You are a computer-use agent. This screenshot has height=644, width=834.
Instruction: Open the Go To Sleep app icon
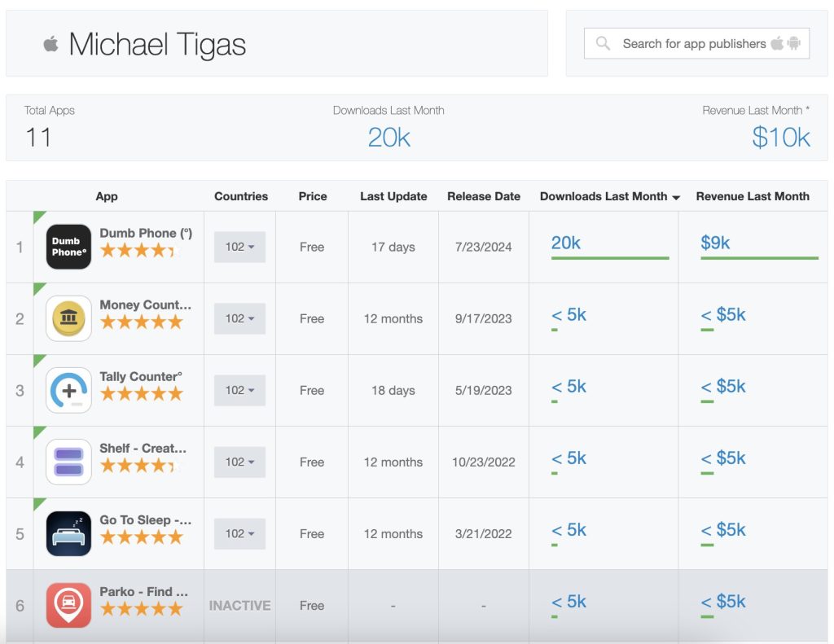68,533
